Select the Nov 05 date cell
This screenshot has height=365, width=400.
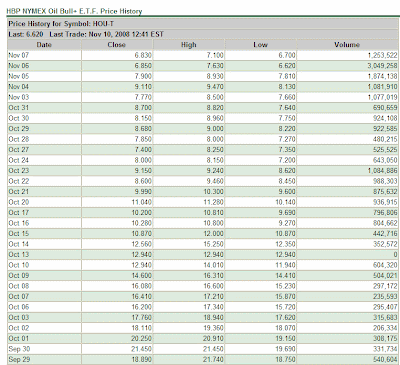coord(44,76)
